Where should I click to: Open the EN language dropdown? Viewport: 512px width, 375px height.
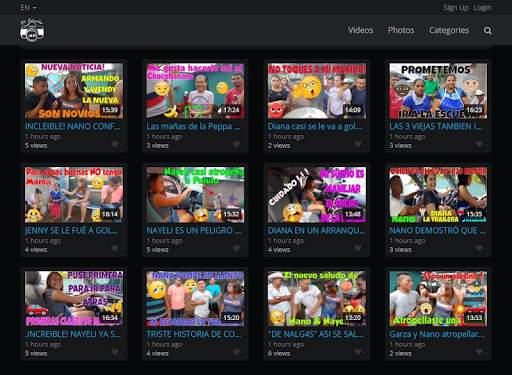(28, 7)
